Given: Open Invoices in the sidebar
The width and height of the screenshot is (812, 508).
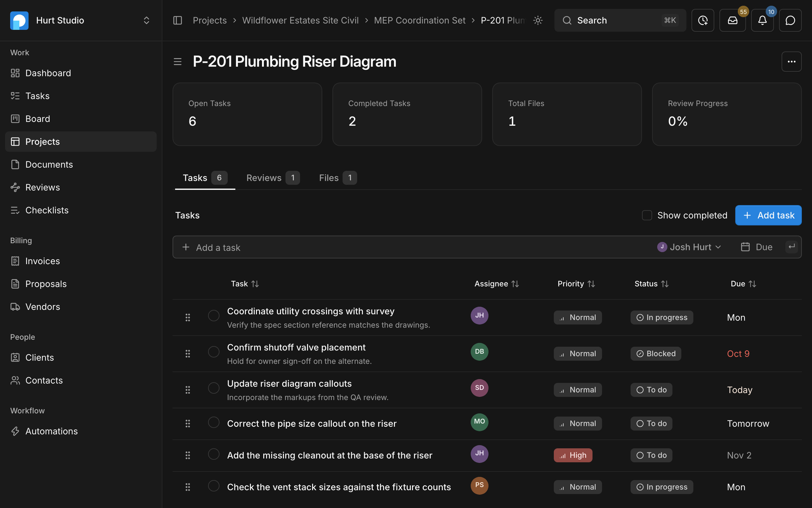Looking at the screenshot, I should 81,261.
